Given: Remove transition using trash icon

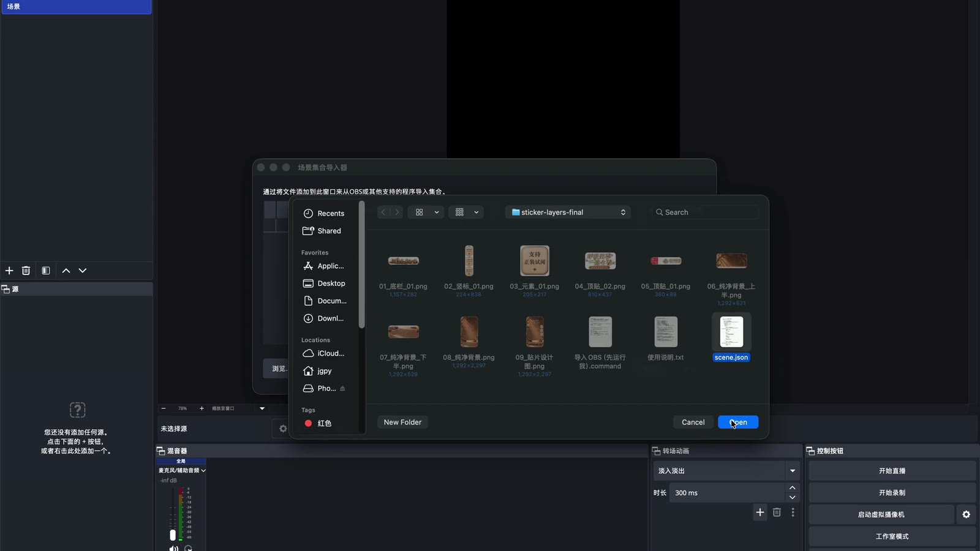Looking at the screenshot, I should click(777, 512).
